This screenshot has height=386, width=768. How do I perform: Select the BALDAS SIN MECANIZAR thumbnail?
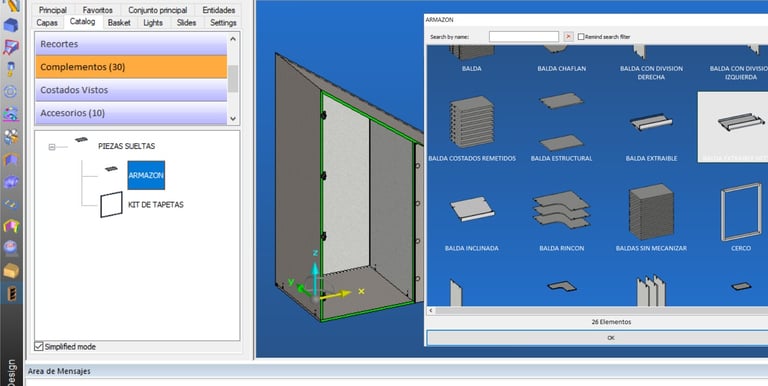click(651, 212)
